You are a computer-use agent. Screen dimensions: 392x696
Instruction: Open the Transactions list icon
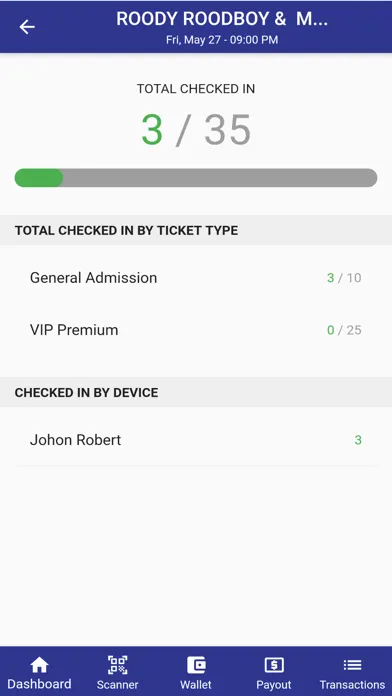pos(352,664)
